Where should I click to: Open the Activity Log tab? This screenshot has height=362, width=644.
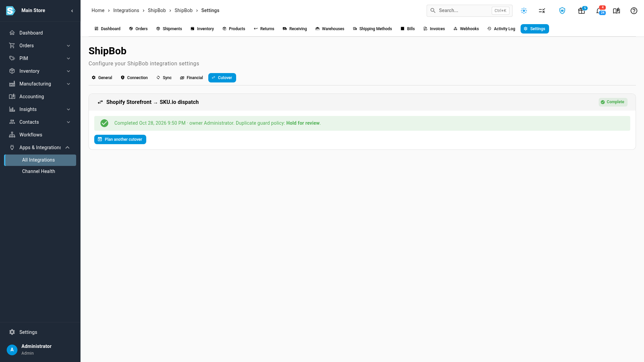[x=501, y=29]
